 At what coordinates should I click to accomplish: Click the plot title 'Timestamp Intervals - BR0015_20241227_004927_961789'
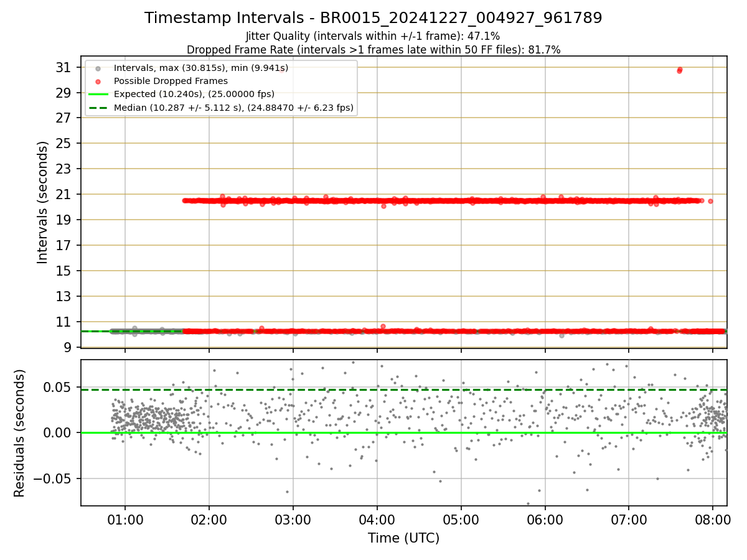coord(373,18)
